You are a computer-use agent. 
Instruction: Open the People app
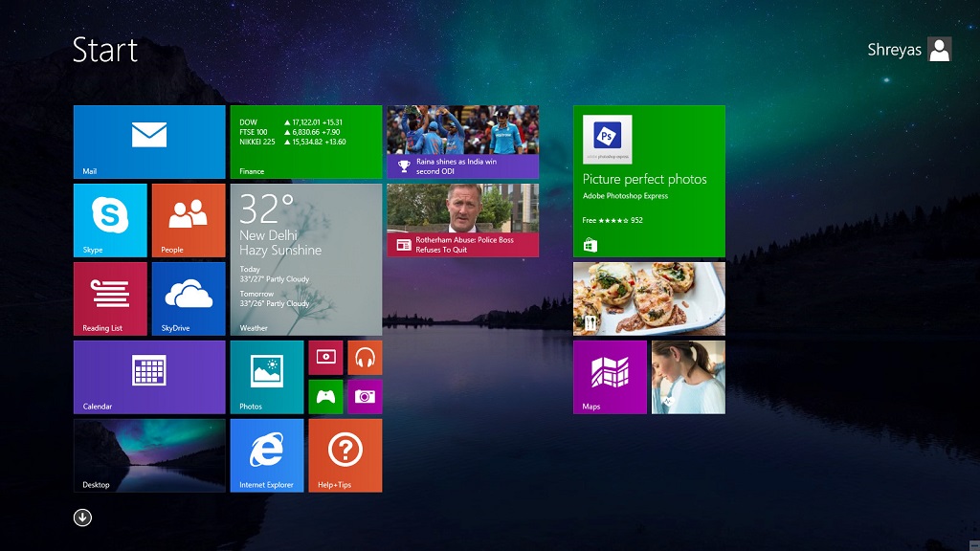pos(188,220)
